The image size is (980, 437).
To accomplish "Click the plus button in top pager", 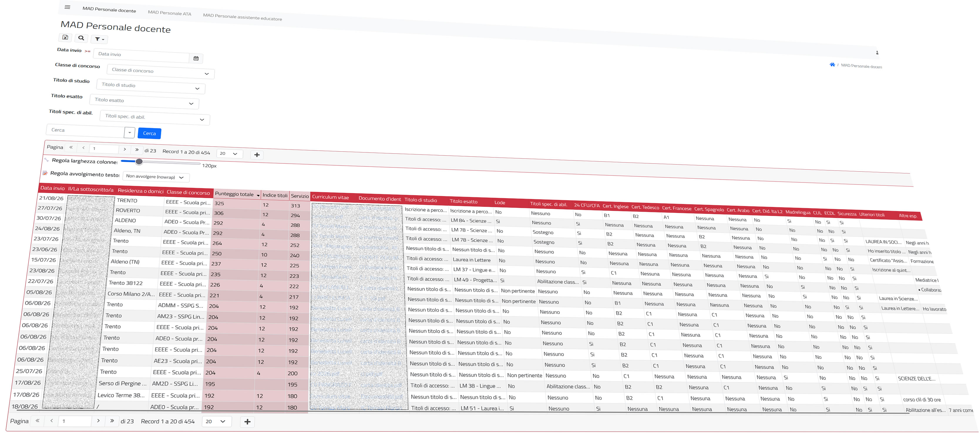I will coord(257,155).
